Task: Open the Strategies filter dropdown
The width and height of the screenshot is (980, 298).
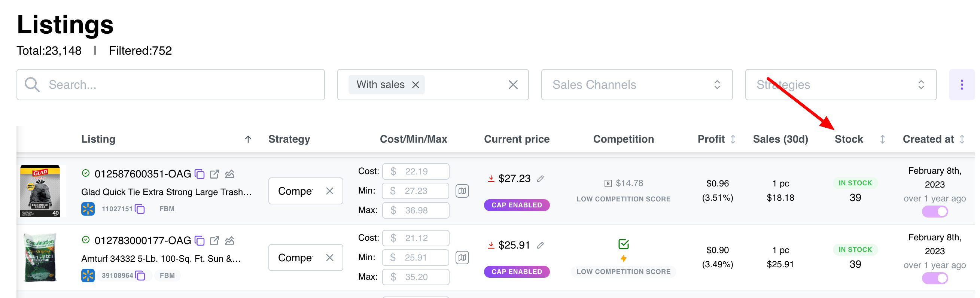Action: pyautogui.click(x=840, y=85)
